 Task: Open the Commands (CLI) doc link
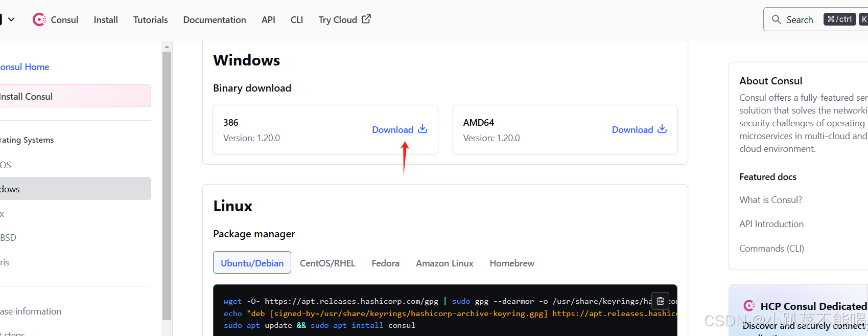pyautogui.click(x=771, y=248)
